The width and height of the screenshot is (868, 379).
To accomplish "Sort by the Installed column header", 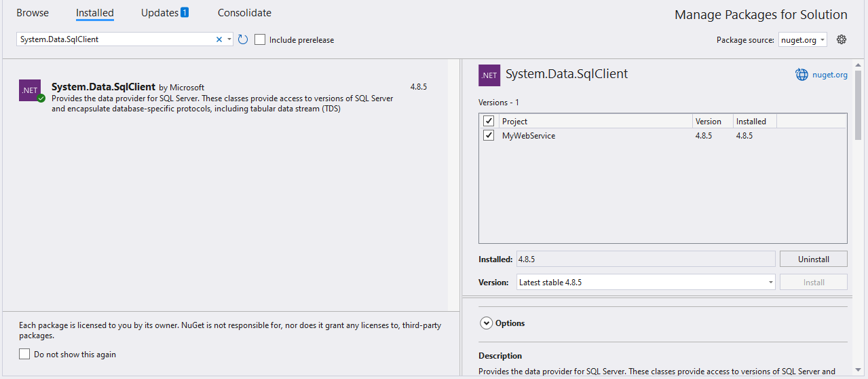I will click(755, 122).
